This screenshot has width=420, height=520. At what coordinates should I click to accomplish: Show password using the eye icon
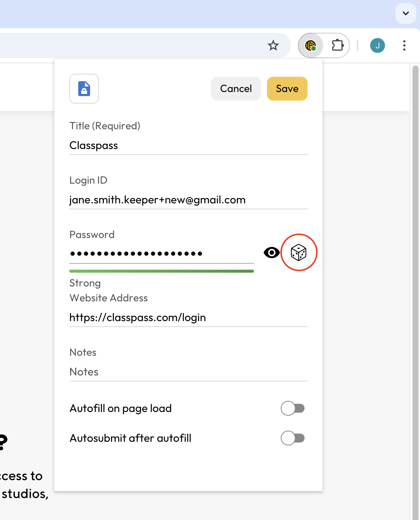(x=271, y=253)
